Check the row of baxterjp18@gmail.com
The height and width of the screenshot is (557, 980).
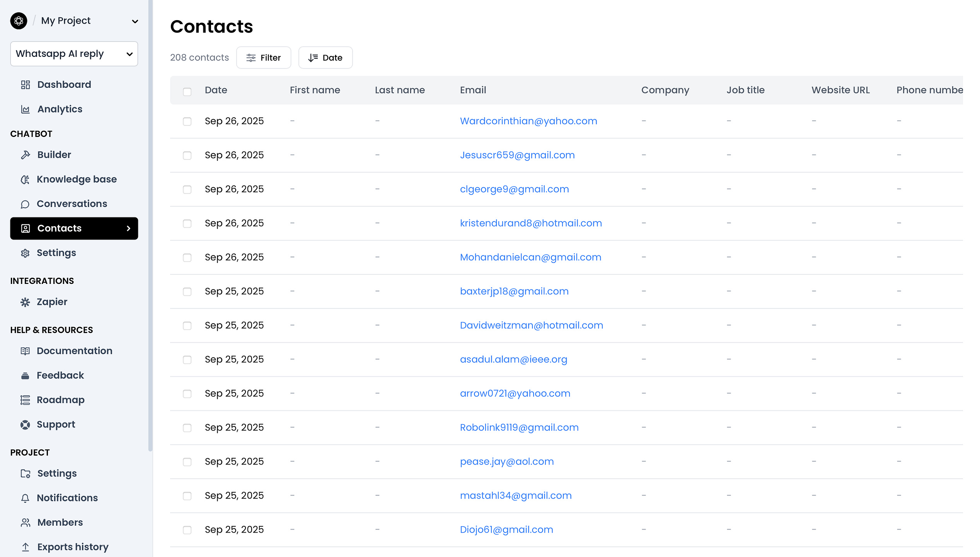tap(187, 292)
